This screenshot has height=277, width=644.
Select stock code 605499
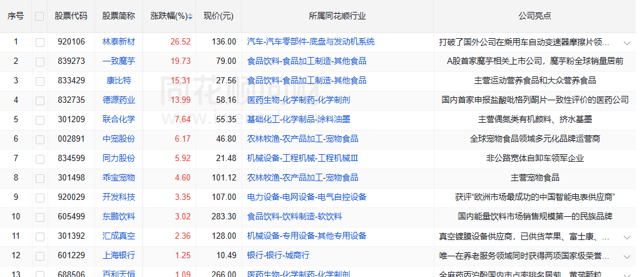pyautogui.click(x=71, y=216)
